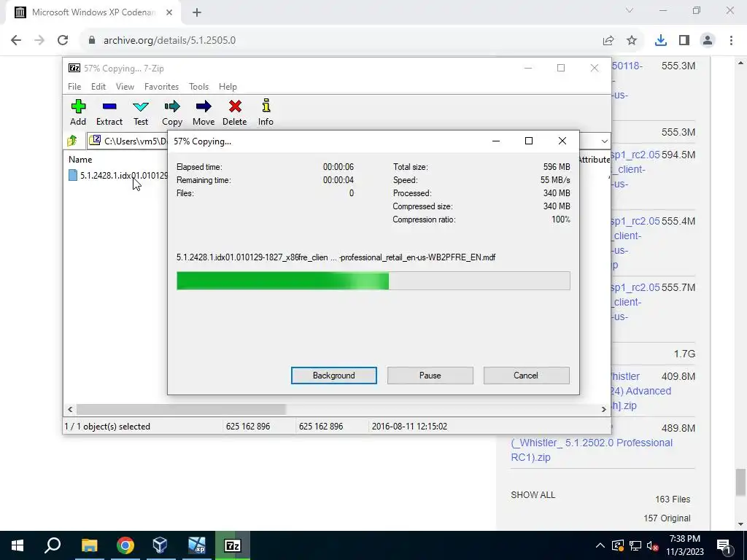Open the Windows Start menu

(18, 545)
